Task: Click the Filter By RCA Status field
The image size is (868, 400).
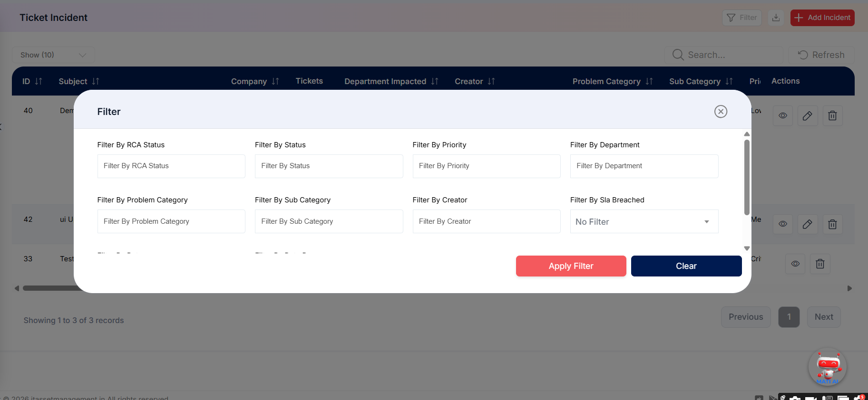Action: pos(171,166)
